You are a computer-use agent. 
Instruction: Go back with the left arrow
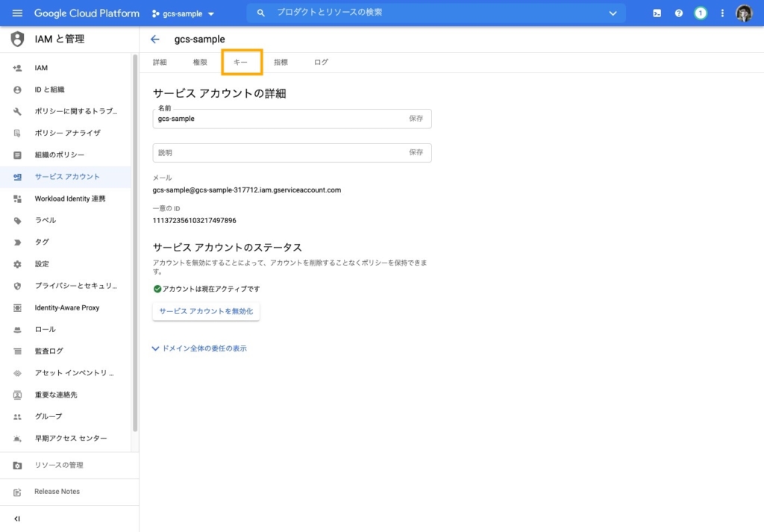[x=155, y=39]
